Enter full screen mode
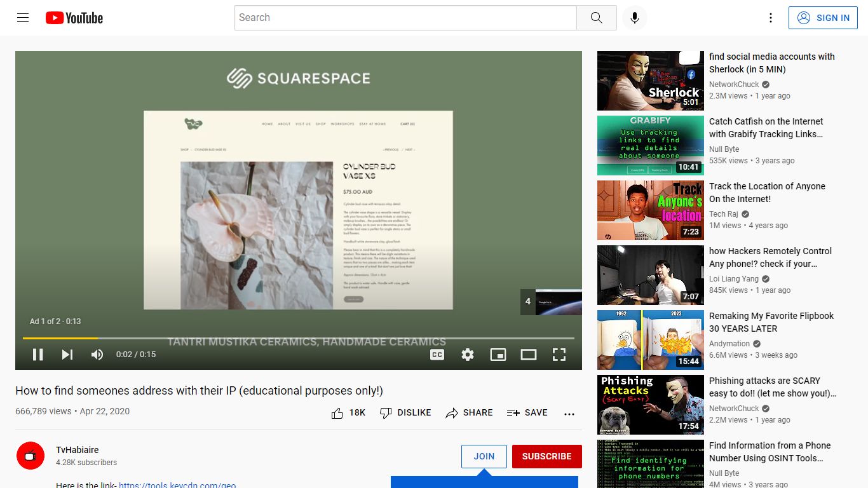Viewport: 868px width, 488px height. pos(559,355)
